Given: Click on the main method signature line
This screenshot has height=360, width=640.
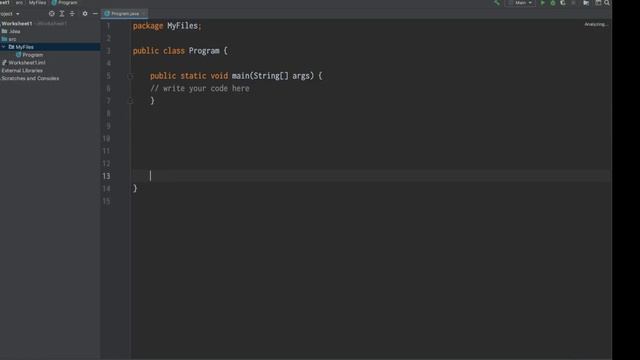Looking at the screenshot, I should [x=236, y=76].
